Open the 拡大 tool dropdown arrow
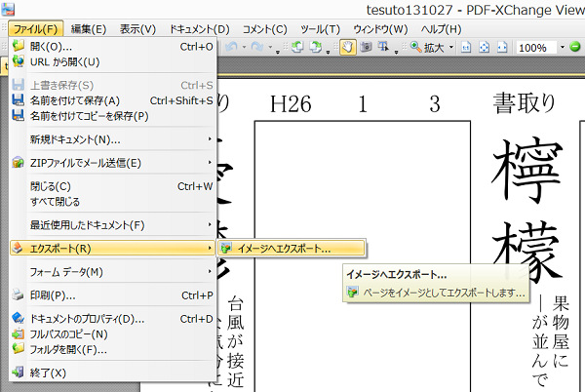Viewport: 585px width, 392px height. tap(450, 48)
